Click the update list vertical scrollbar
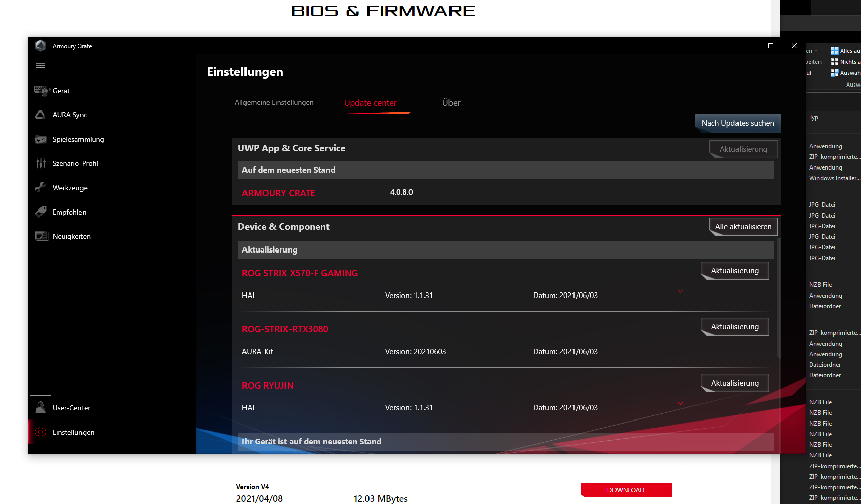This screenshot has height=504, width=861. (779, 299)
